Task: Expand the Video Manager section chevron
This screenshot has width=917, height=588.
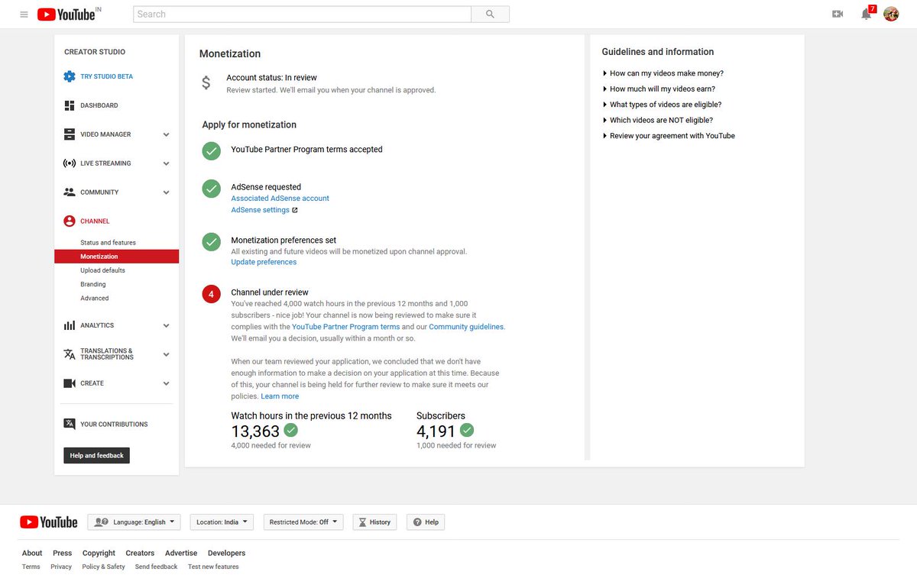Action: click(166, 134)
